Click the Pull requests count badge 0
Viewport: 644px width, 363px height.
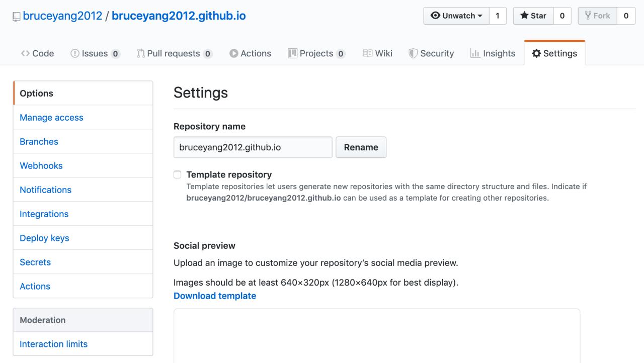coord(207,54)
